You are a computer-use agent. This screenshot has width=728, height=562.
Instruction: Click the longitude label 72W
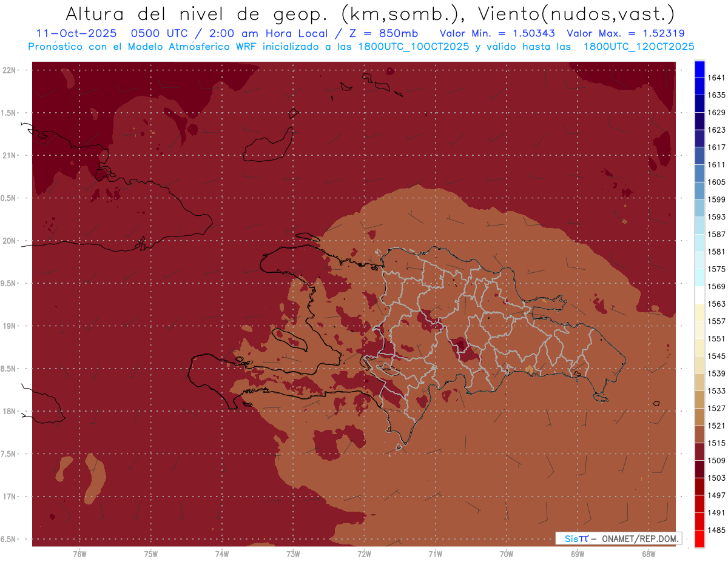point(364,554)
